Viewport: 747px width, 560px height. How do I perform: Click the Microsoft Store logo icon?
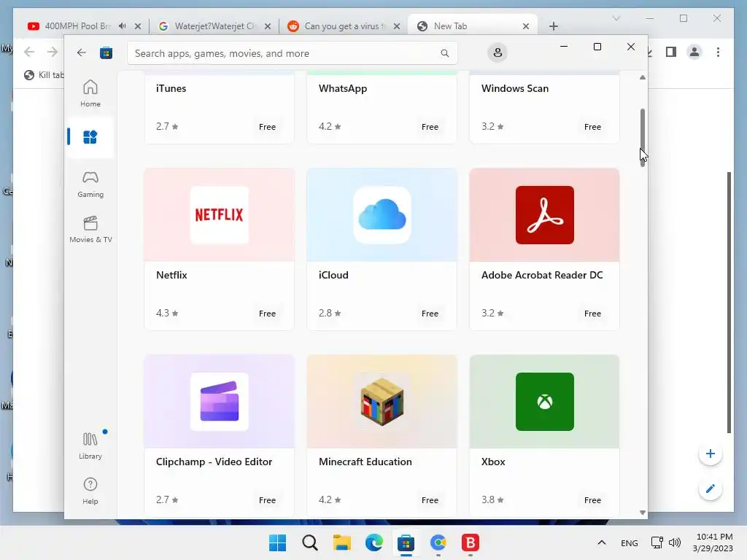106,52
